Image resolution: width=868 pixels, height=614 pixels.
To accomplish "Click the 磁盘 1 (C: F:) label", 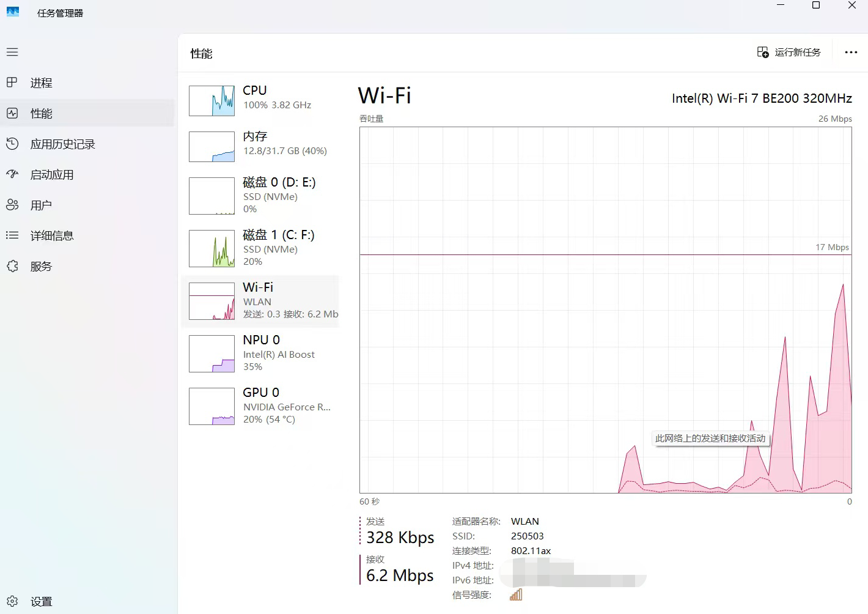I will tap(279, 235).
